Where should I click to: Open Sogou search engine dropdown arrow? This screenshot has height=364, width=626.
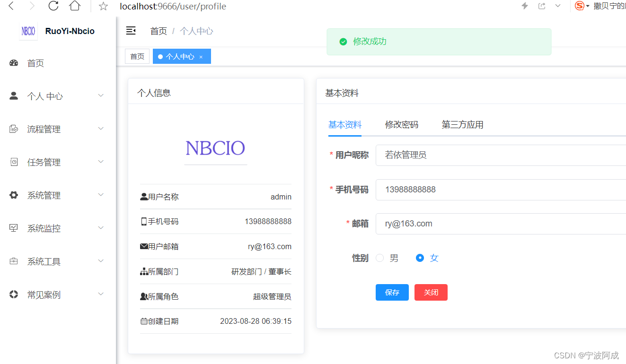point(588,7)
